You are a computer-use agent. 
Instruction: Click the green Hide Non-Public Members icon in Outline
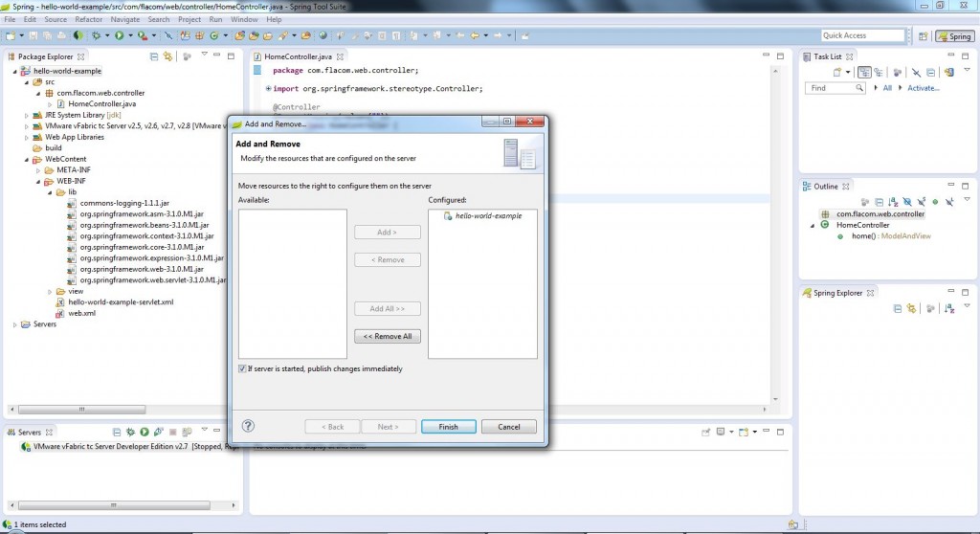(x=935, y=202)
